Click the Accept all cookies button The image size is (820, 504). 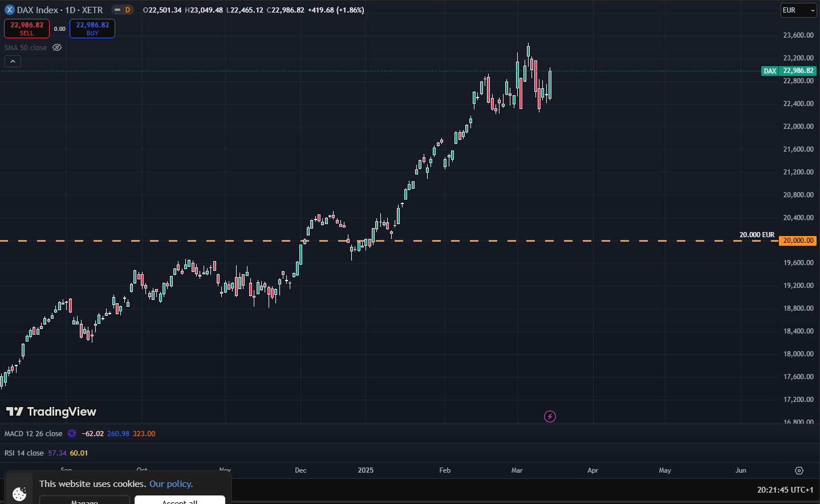coord(180,500)
